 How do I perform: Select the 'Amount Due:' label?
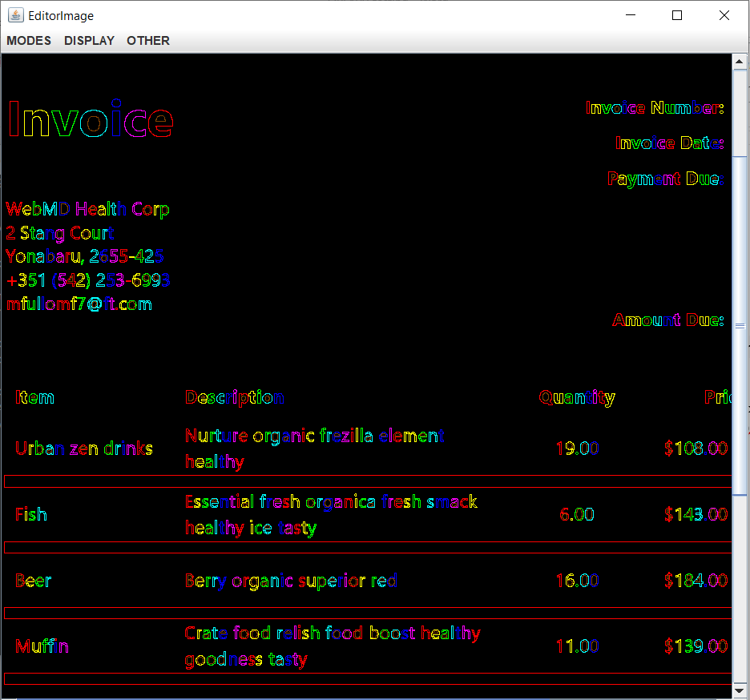[x=667, y=320]
